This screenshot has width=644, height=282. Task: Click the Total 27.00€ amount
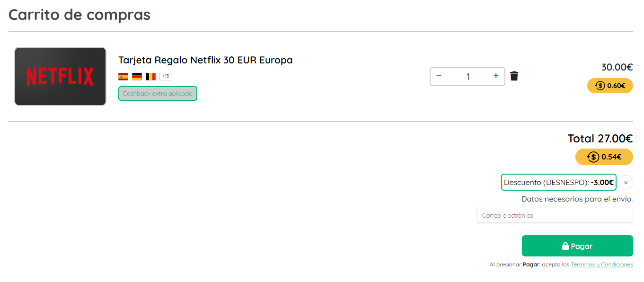click(600, 139)
